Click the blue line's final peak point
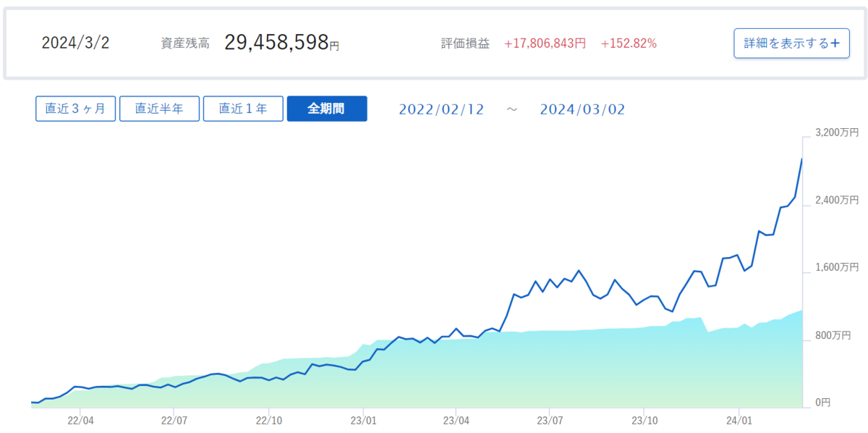Image resolution: width=868 pixels, height=433 pixels. coord(802,159)
